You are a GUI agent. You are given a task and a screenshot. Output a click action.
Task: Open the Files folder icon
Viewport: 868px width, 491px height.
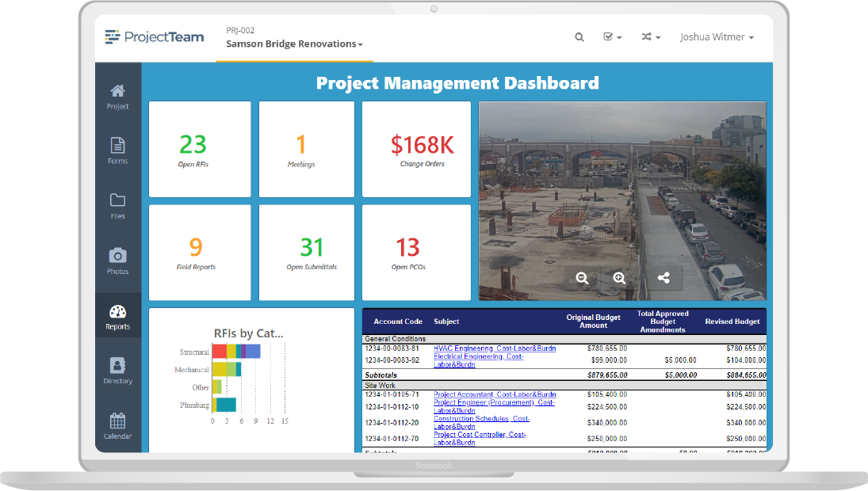[117, 200]
